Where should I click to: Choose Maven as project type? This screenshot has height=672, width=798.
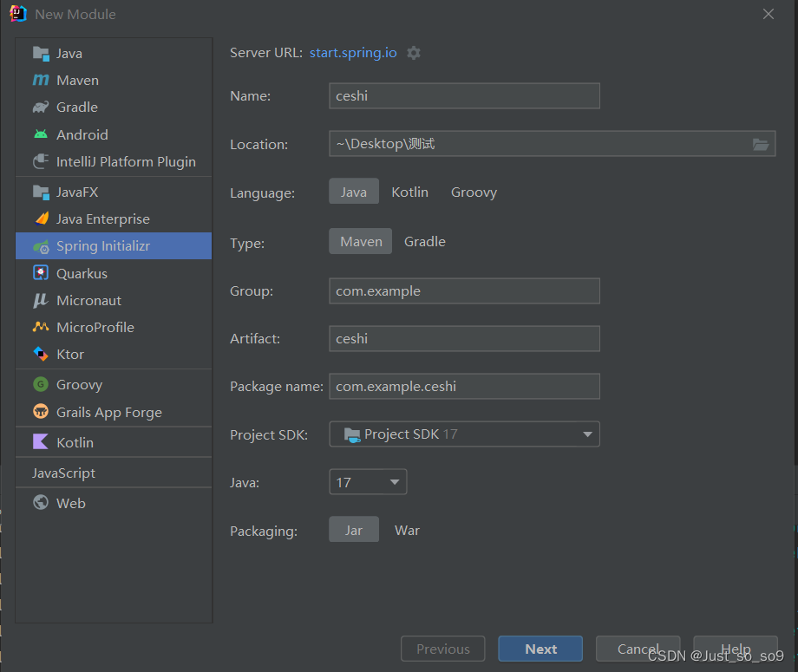tap(361, 241)
